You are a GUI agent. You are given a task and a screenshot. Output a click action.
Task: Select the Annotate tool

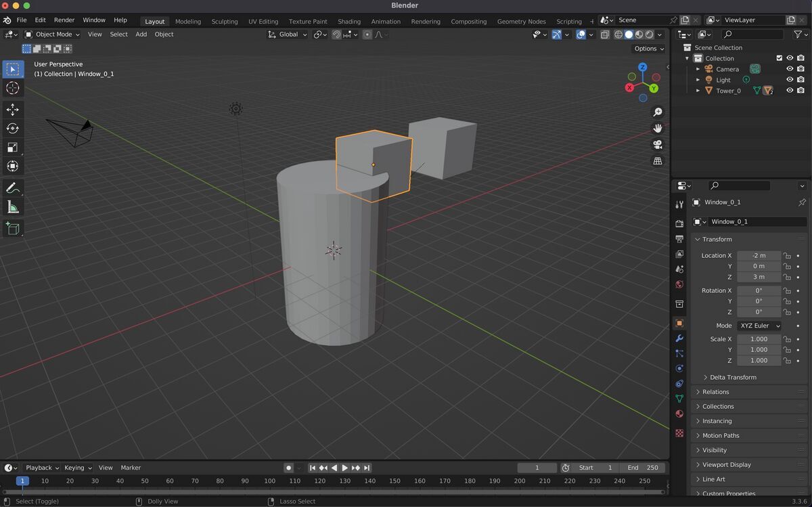tap(13, 188)
